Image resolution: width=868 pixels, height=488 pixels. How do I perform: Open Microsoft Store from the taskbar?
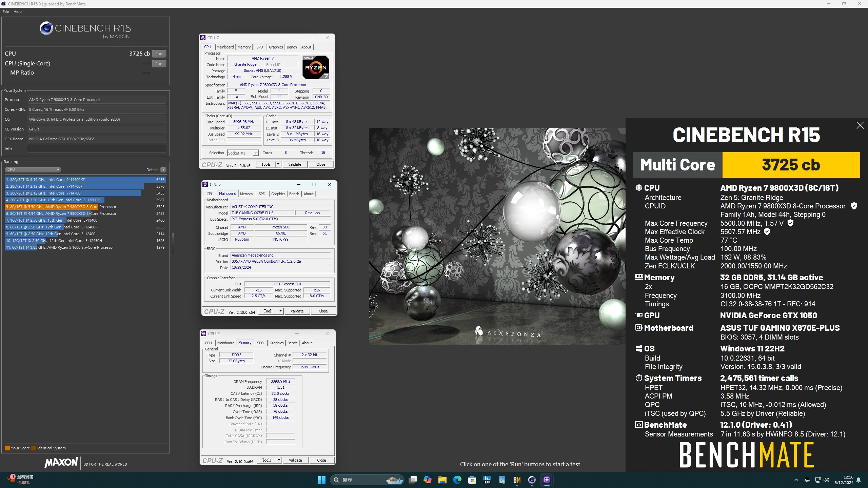click(x=472, y=480)
